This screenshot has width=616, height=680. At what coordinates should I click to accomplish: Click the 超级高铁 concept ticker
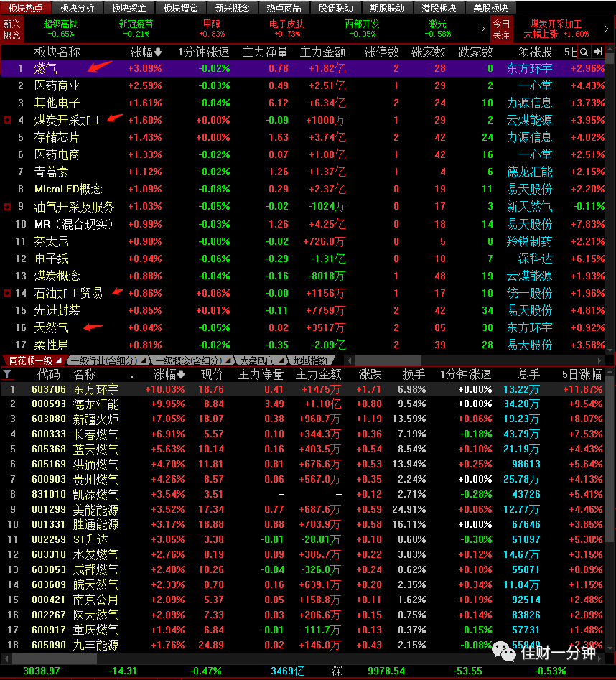coord(61,29)
